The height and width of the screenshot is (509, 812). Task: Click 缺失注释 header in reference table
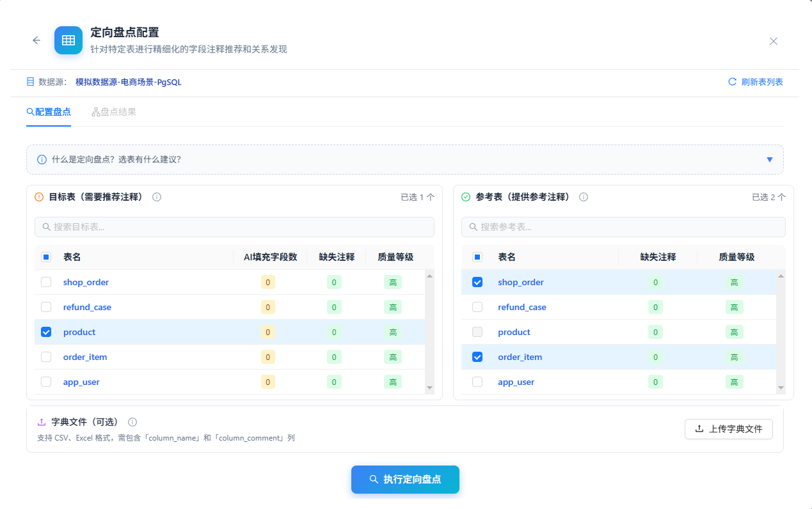pos(658,257)
